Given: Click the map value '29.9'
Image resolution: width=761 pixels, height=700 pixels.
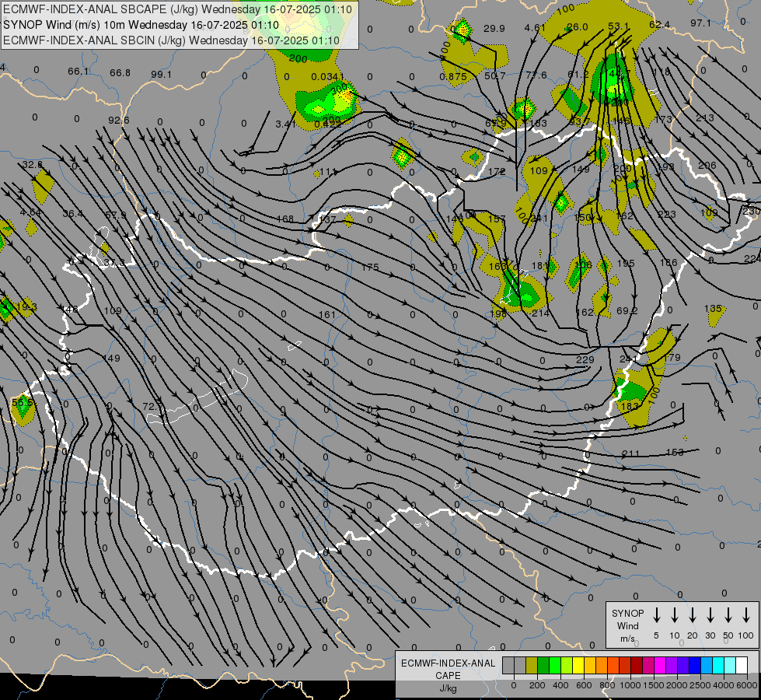Looking at the screenshot, I should pyautogui.click(x=494, y=29).
